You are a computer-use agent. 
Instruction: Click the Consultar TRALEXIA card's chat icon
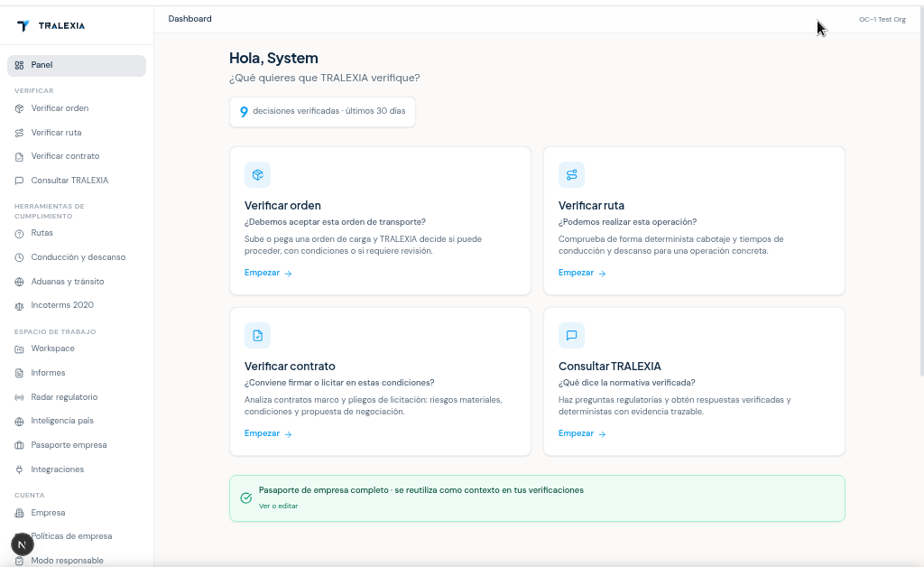coord(571,335)
